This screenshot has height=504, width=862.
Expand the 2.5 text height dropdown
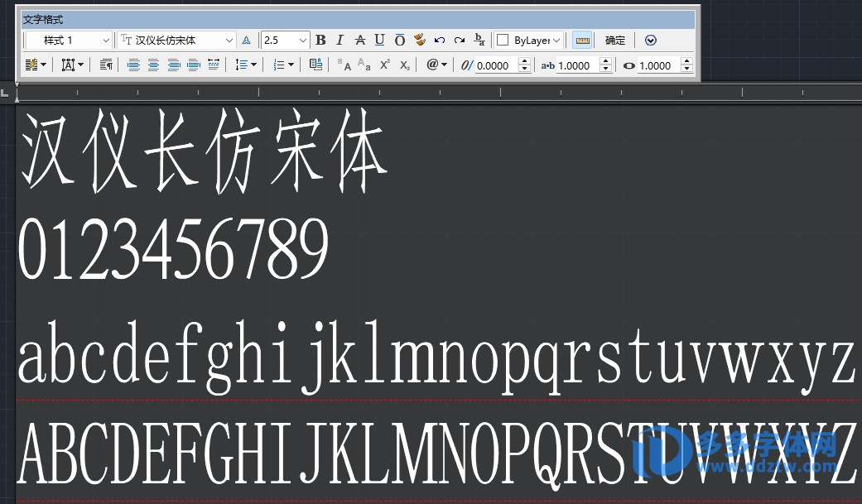[302, 41]
